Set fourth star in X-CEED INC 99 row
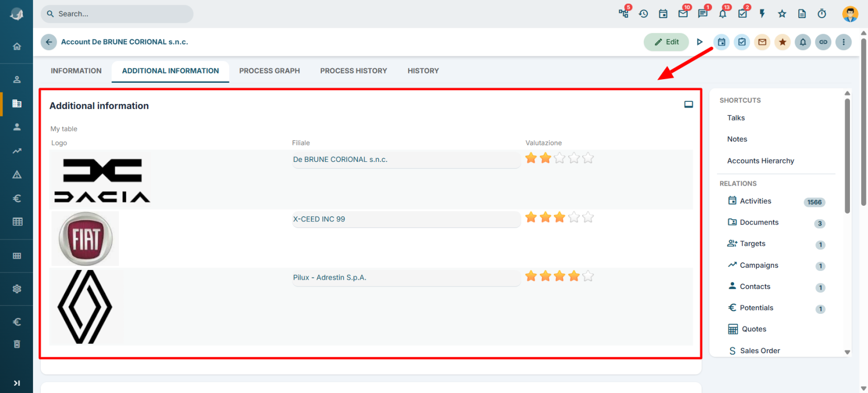Screen dimensions: 868x393 tap(574, 217)
